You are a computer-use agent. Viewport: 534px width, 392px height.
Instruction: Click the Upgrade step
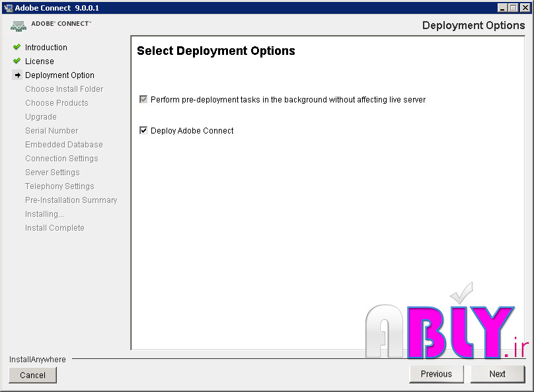41,117
